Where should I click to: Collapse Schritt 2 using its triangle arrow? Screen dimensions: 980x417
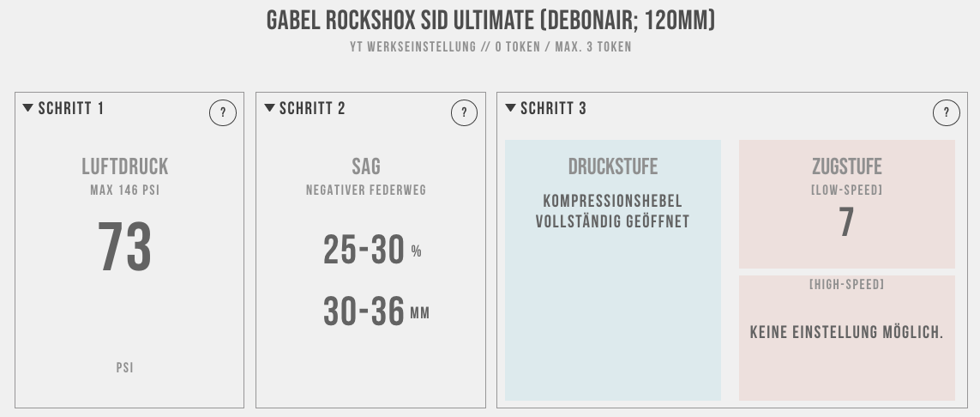[x=269, y=107]
